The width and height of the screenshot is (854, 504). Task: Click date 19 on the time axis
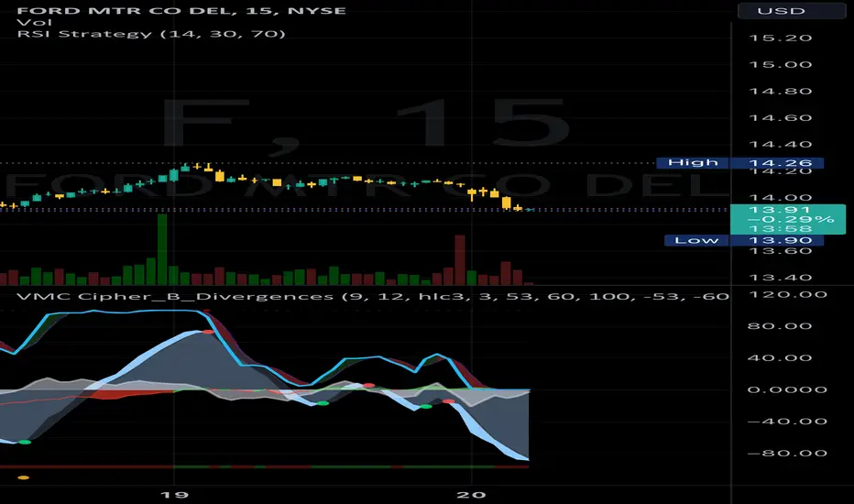[174, 495]
